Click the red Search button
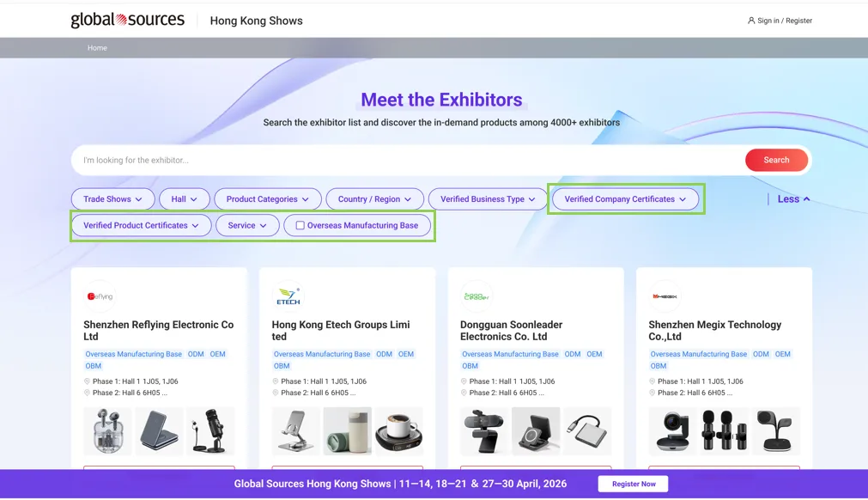 tap(776, 160)
